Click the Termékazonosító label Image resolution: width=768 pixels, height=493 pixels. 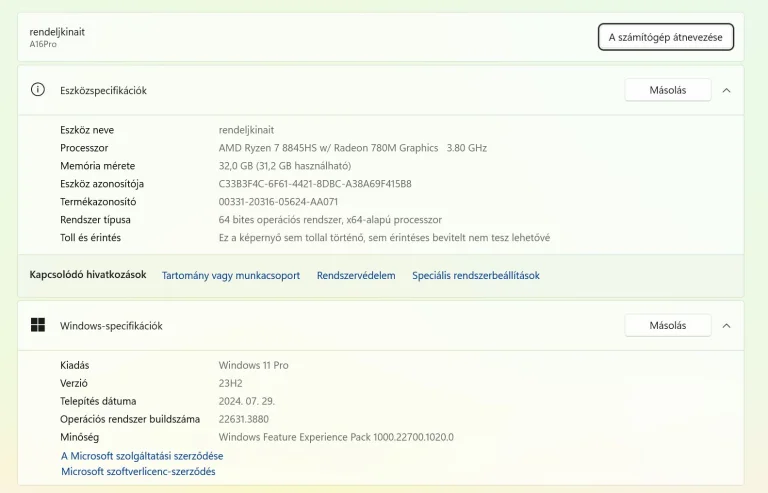(98, 202)
